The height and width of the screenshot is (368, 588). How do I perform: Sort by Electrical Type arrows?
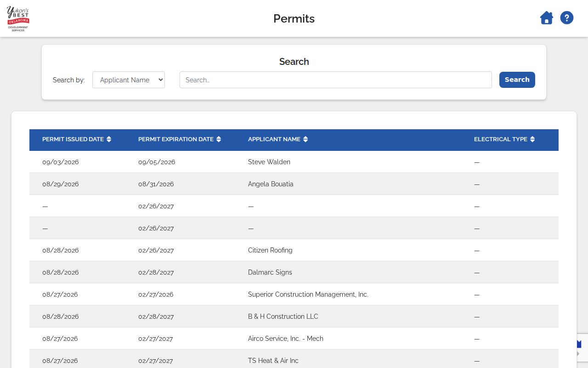point(532,139)
